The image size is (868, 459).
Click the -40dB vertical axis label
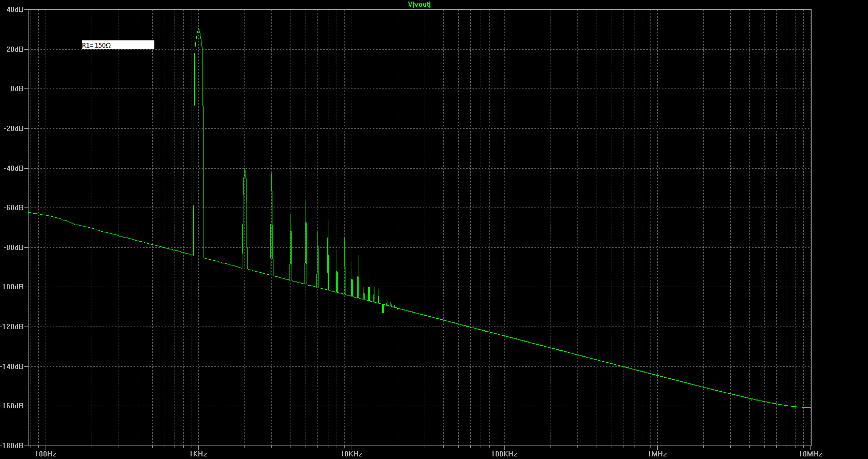pyautogui.click(x=15, y=168)
